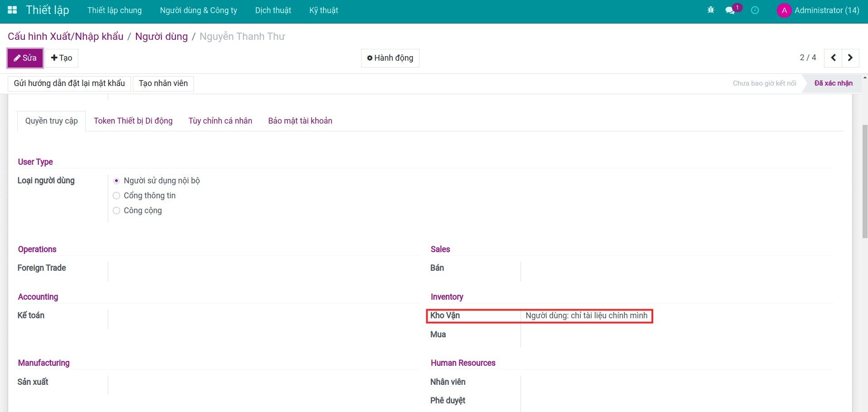Go to previous record arrow
The width and height of the screenshot is (868, 412).
833,58
